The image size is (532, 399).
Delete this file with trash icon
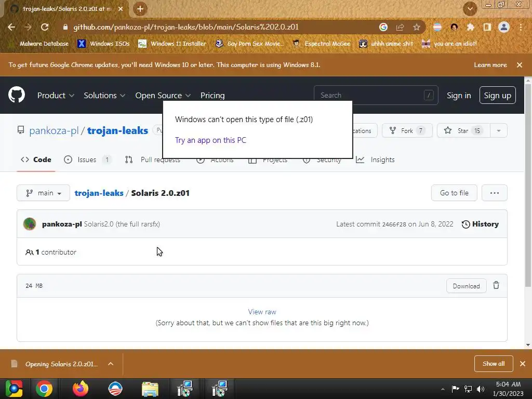pos(496,285)
